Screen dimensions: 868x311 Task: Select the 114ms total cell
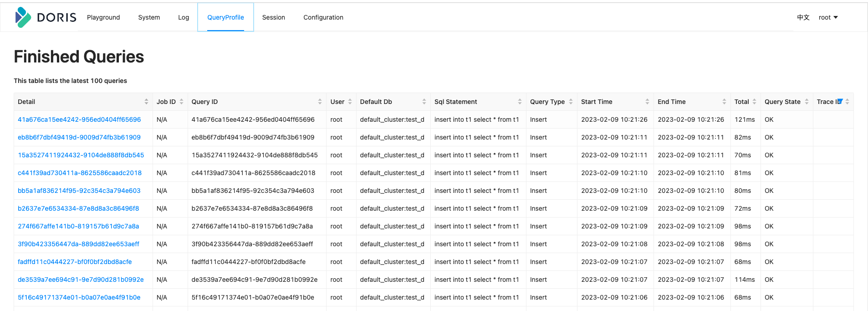tap(745, 280)
